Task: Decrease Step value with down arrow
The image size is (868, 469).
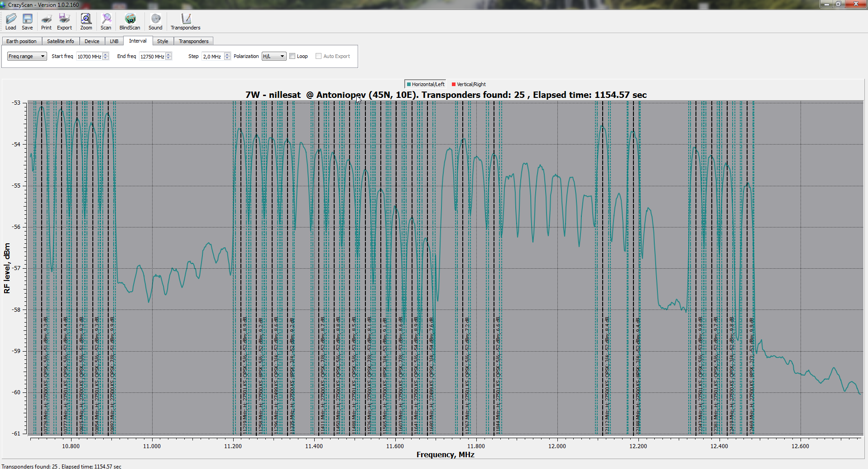Action: [x=227, y=58]
